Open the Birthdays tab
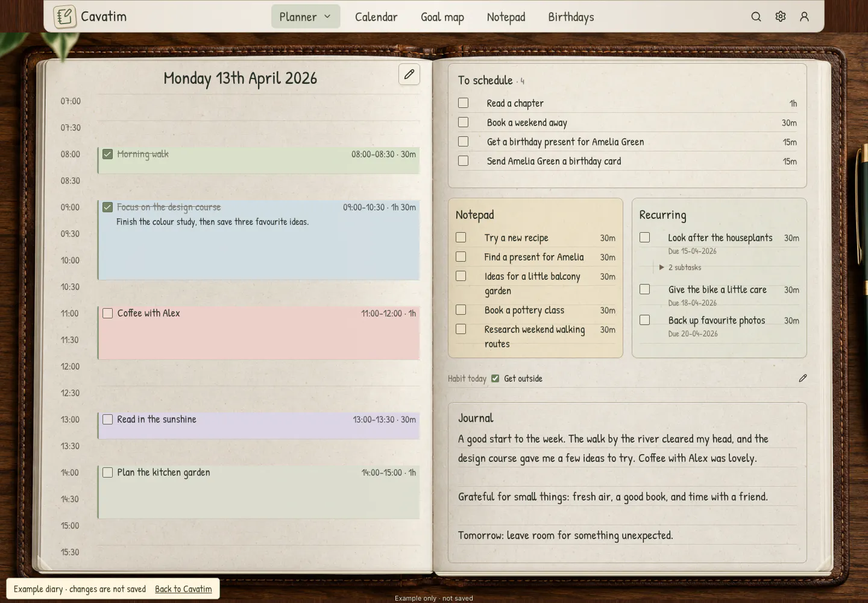This screenshot has height=603, width=868. [x=571, y=17]
